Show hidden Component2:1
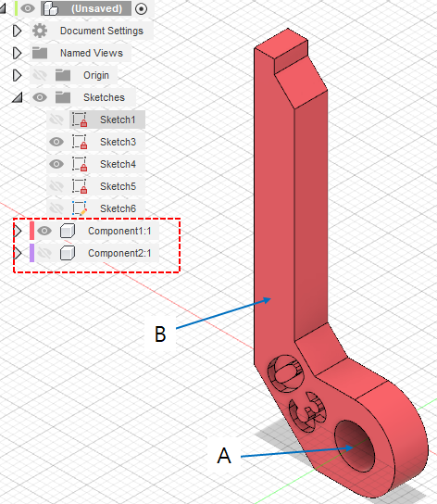The height and width of the screenshot is (504, 437). (44, 253)
